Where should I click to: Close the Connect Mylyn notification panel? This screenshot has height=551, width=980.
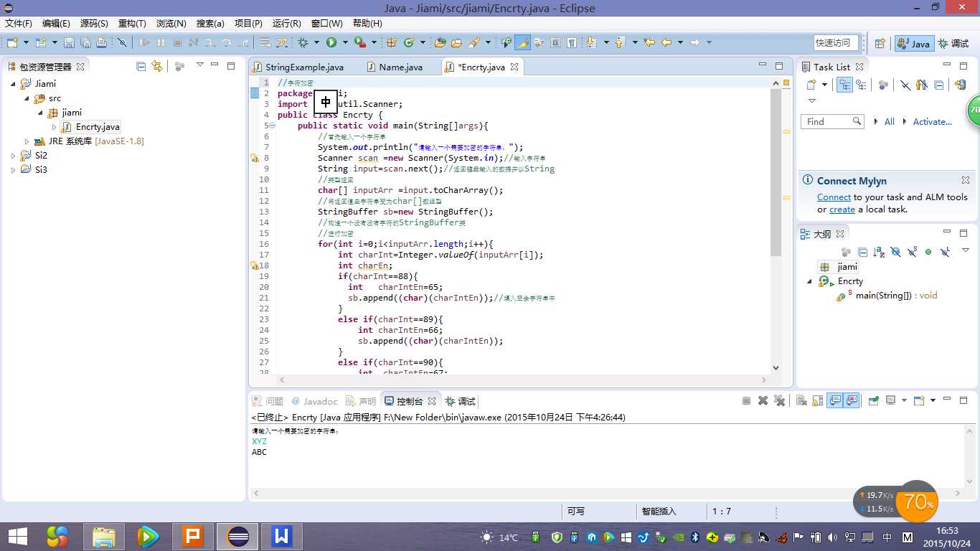966,181
